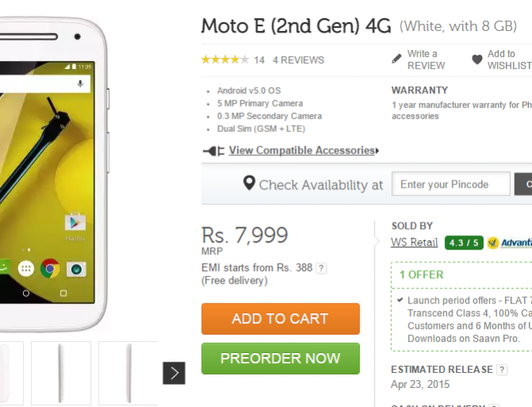This screenshot has width=532, height=407.
Task: Show next product thumbnails with arrow
Action: (174, 372)
